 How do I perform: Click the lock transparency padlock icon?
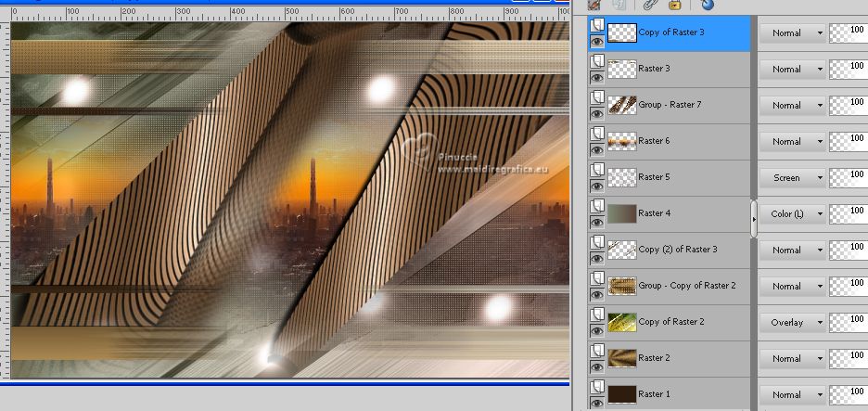(674, 5)
